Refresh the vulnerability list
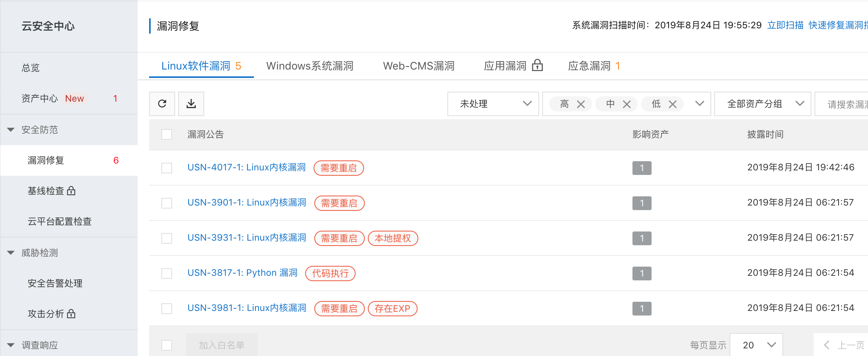The height and width of the screenshot is (356, 868). pyautogui.click(x=162, y=104)
